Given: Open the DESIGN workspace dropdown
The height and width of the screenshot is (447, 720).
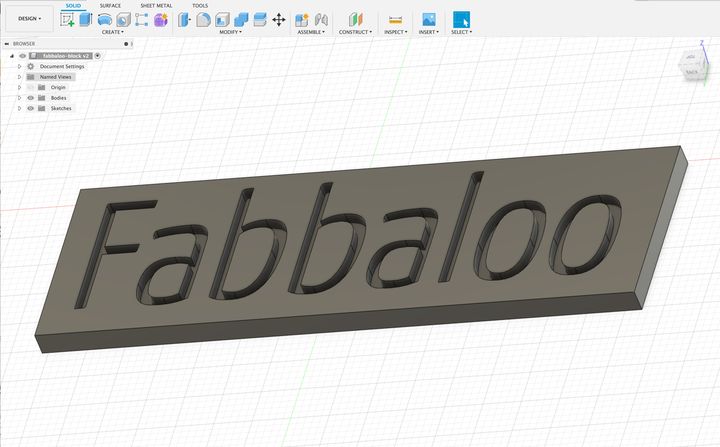Looking at the screenshot, I should click(x=29, y=18).
